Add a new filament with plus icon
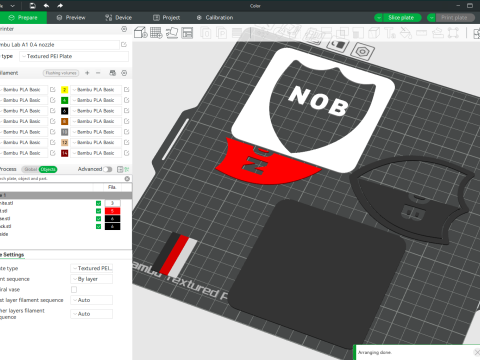 point(87,73)
